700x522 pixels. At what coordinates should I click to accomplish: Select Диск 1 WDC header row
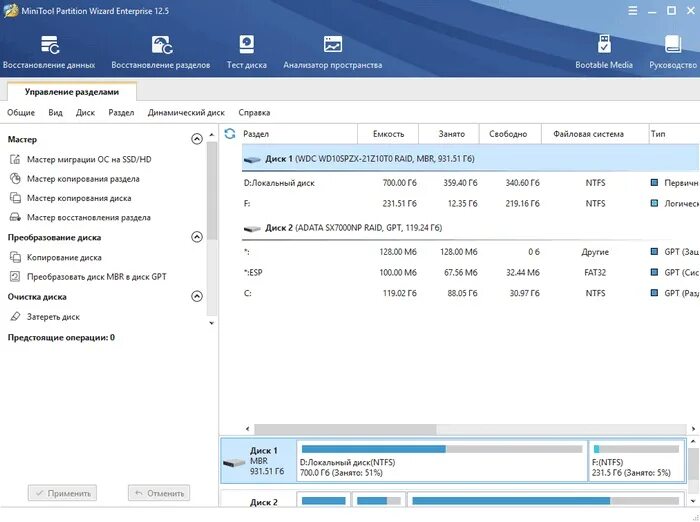pyautogui.click(x=471, y=159)
